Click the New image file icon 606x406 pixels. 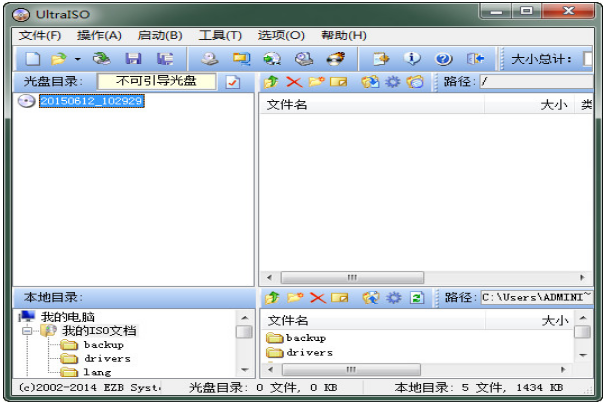(33, 59)
